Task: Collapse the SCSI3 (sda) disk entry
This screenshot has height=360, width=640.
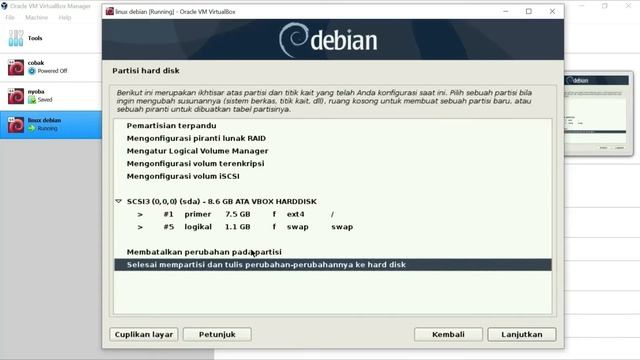Action: point(118,201)
